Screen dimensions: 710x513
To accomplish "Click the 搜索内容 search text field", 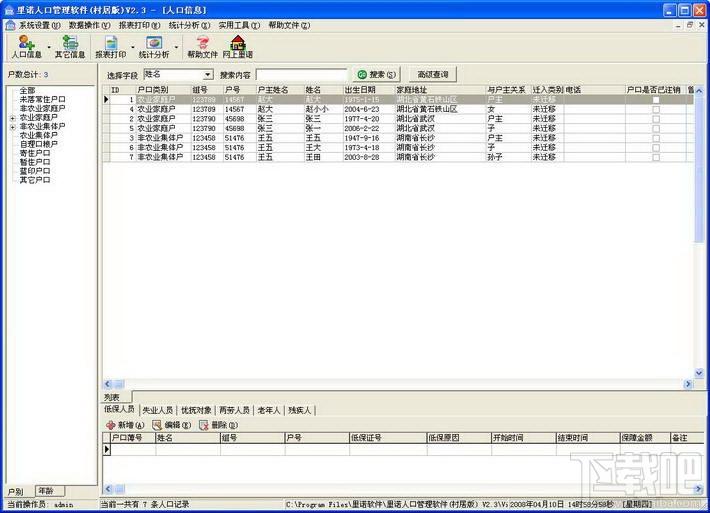I will (x=300, y=74).
